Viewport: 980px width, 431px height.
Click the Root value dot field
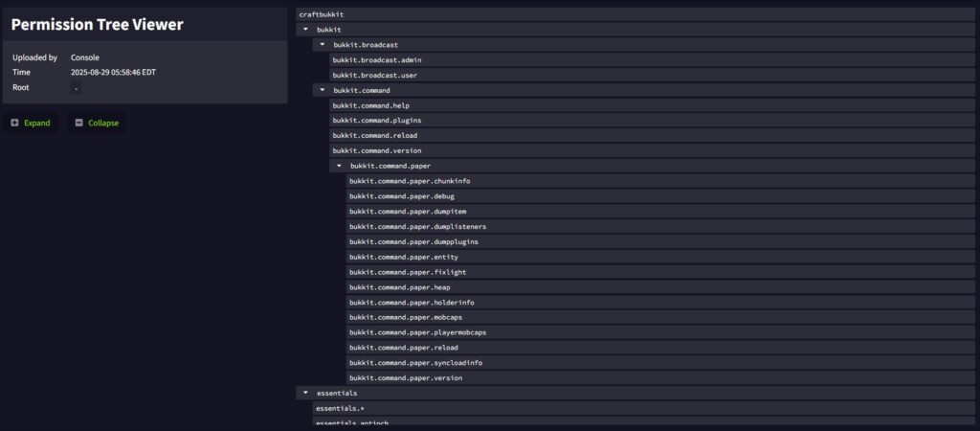coord(77,87)
